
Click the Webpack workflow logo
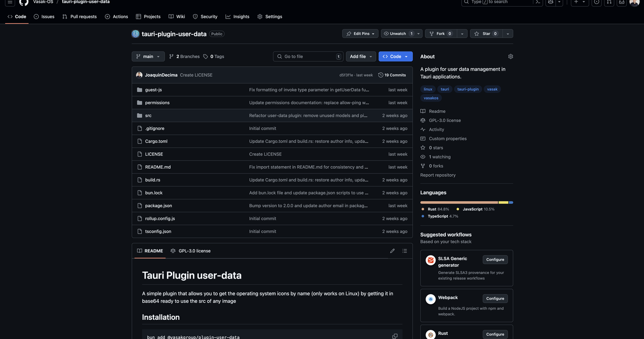tap(431, 299)
